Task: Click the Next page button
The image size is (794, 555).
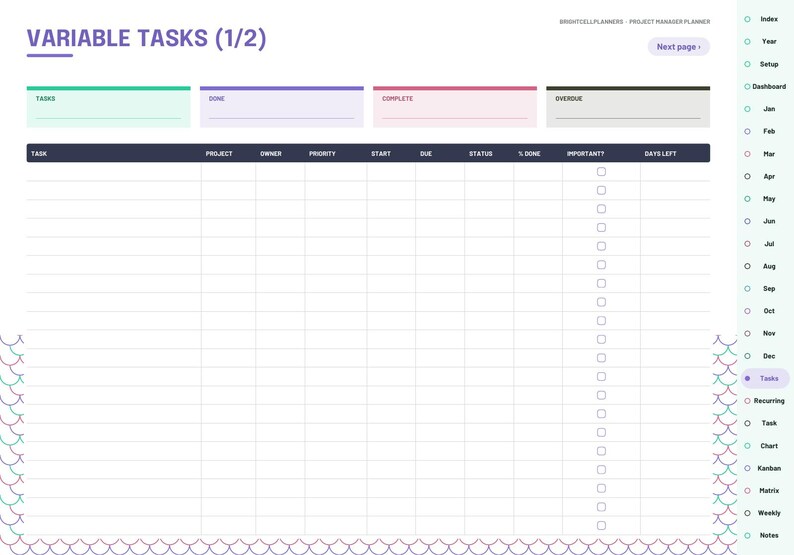Action: point(679,47)
